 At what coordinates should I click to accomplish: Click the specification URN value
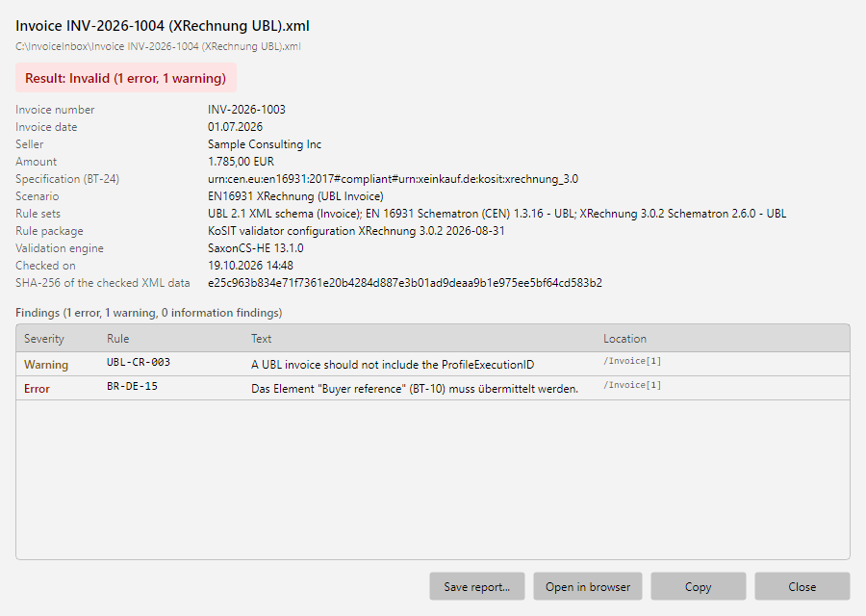[393, 179]
